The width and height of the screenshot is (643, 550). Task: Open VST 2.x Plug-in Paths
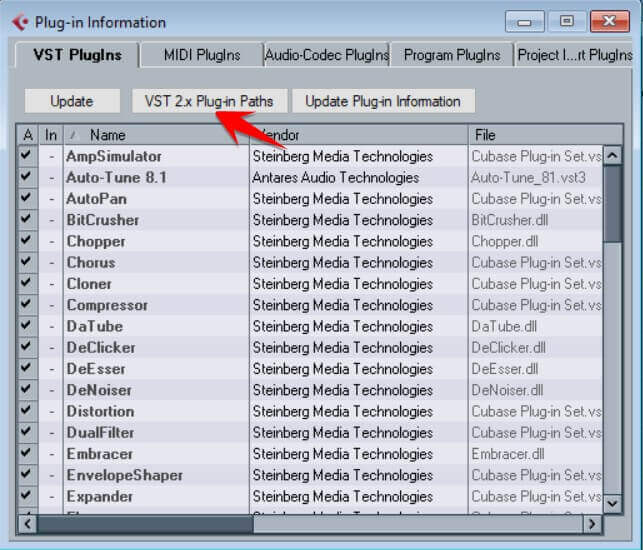tap(209, 101)
